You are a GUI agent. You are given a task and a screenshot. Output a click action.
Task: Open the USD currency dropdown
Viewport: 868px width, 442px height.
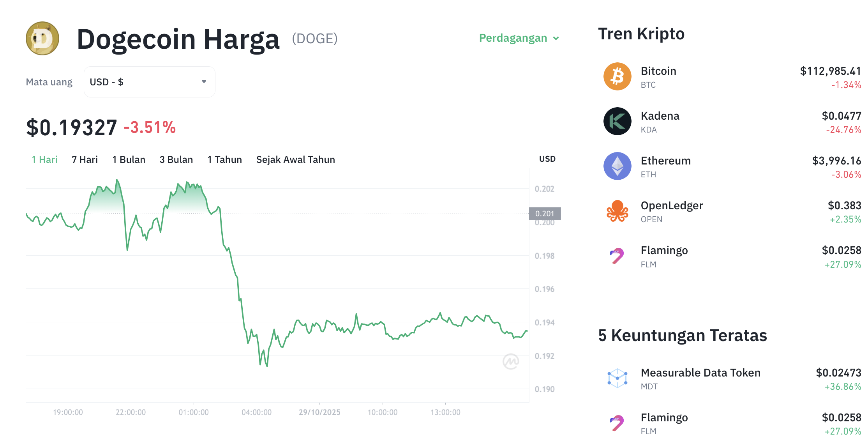point(149,81)
